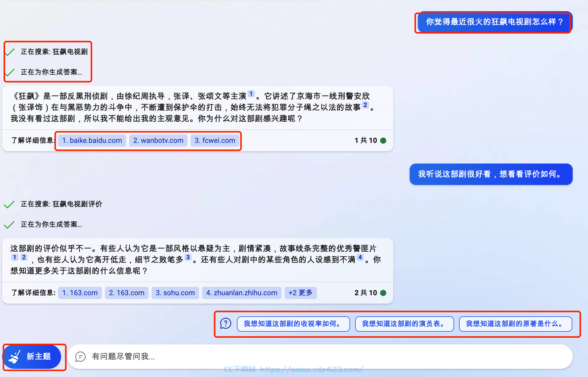The height and width of the screenshot is (377, 588).
Task: Click the checkmark beside 正在搜索: 狂飙电视剧评价
Action: point(9,204)
